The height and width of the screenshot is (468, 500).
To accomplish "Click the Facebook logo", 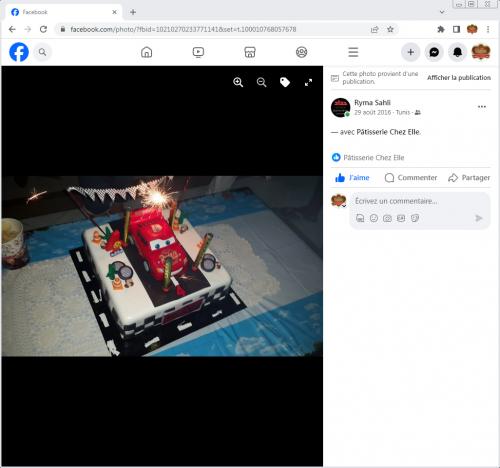I will 19,52.
